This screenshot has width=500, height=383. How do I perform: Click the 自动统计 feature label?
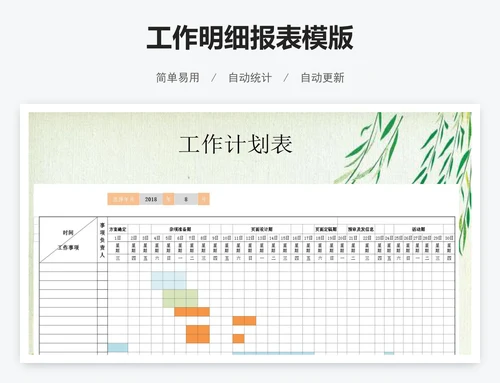click(x=250, y=78)
